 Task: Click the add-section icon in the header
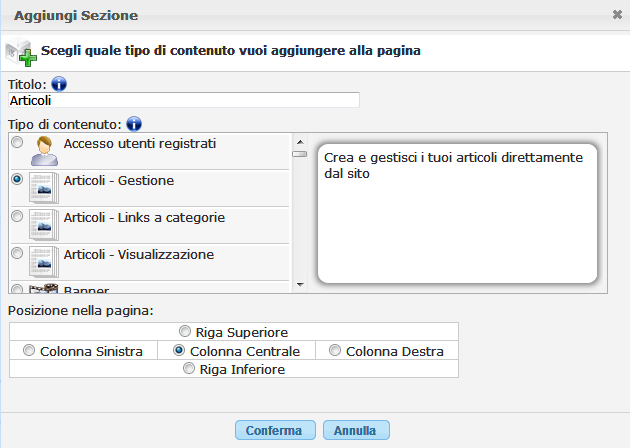20,51
